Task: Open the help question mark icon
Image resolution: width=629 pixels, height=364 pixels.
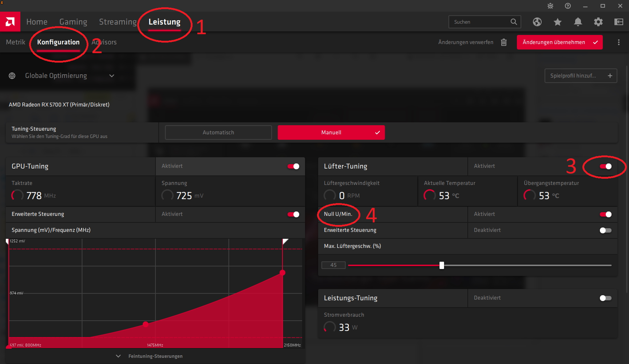Action: coord(568,6)
